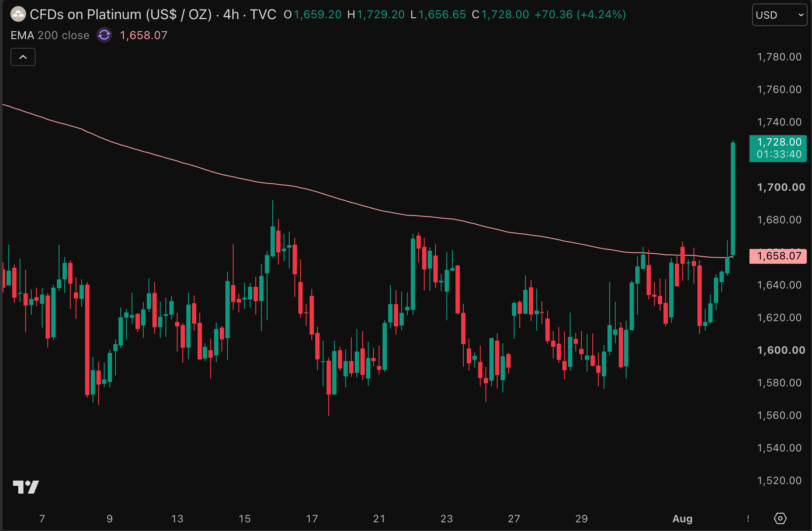Click the 1,680.00 price axis label

coord(779,220)
